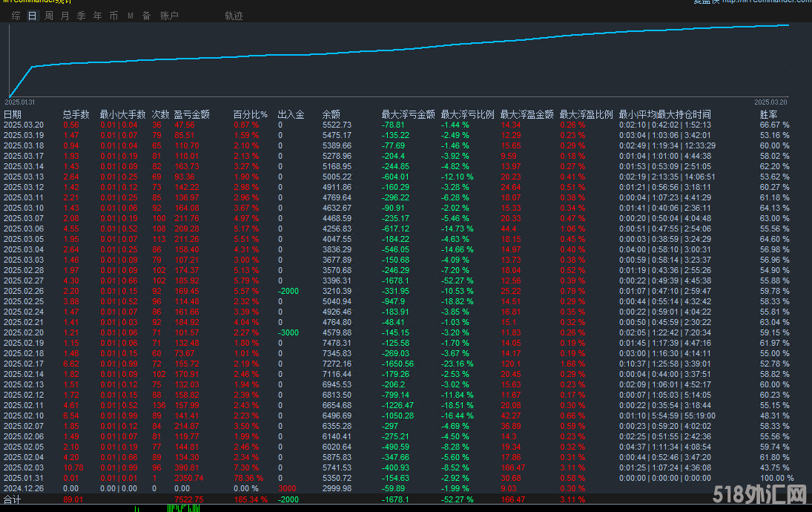Screen dimensions: 812x512
Task: Click the 最大浮盈金额 column header
Action: [527, 114]
